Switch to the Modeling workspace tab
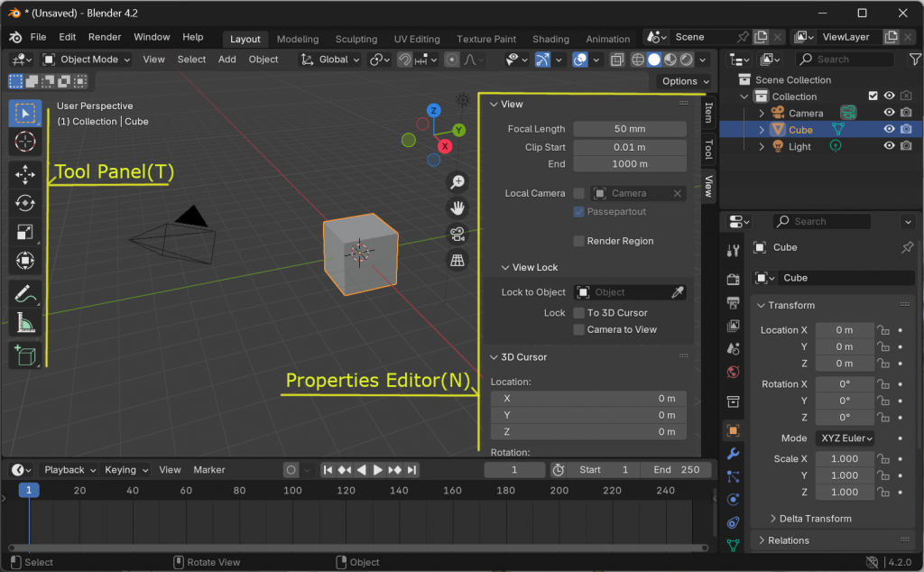This screenshot has width=924, height=572. (298, 39)
